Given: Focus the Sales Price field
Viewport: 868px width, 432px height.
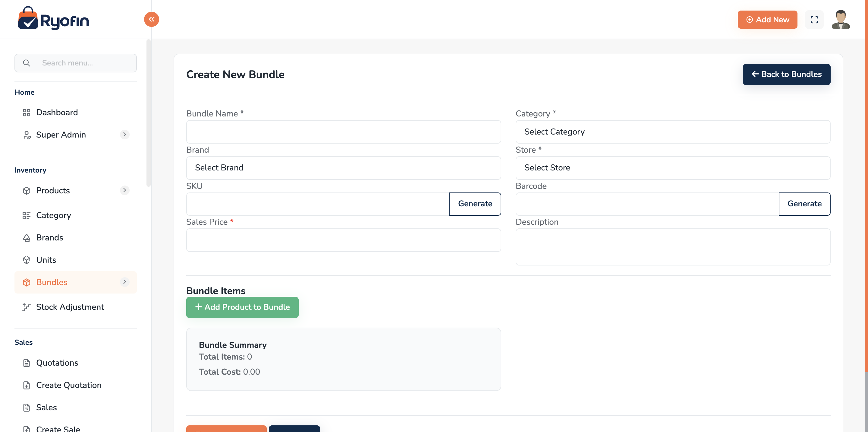Looking at the screenshot, I should click(343, 240).
